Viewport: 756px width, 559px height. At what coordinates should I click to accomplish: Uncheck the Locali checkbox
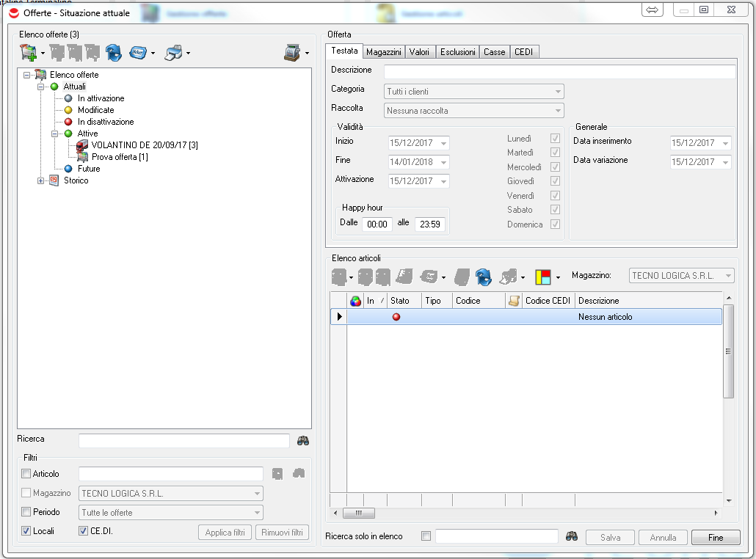[x=27, y=531]
